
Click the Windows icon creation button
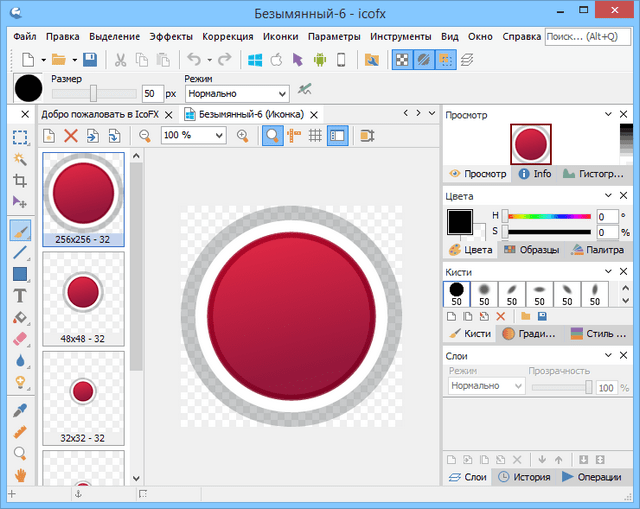coord(253,60)
